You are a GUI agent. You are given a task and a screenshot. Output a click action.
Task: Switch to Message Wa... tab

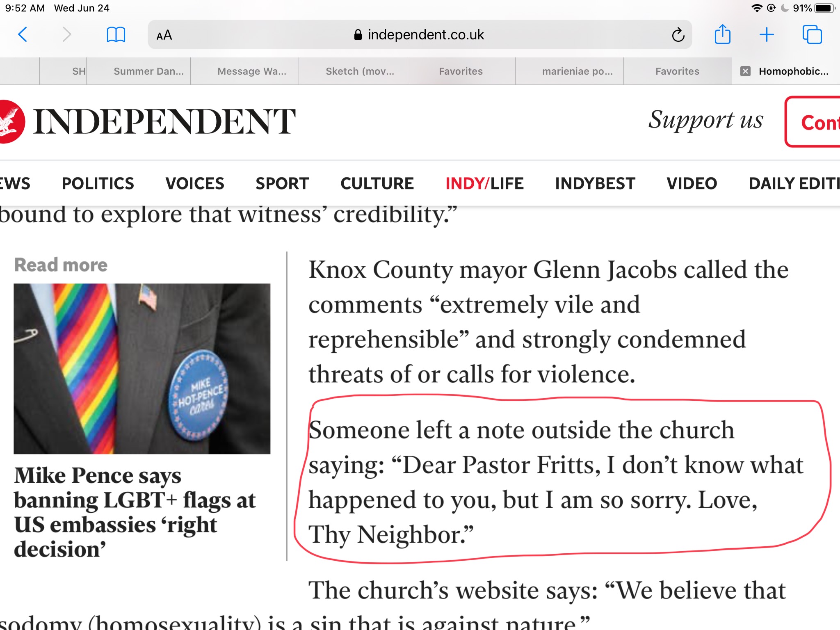click(x=252, y=71)
